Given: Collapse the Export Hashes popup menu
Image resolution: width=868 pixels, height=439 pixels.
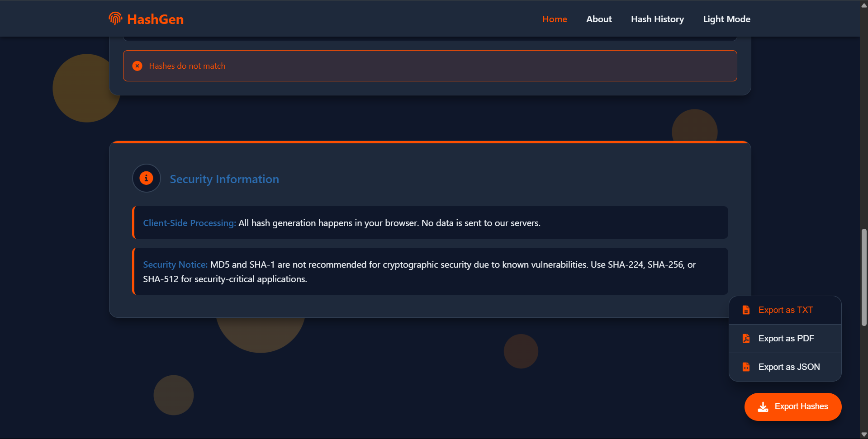Looking at the screenshot, I should pyautogui.click(x=793, y=407).
